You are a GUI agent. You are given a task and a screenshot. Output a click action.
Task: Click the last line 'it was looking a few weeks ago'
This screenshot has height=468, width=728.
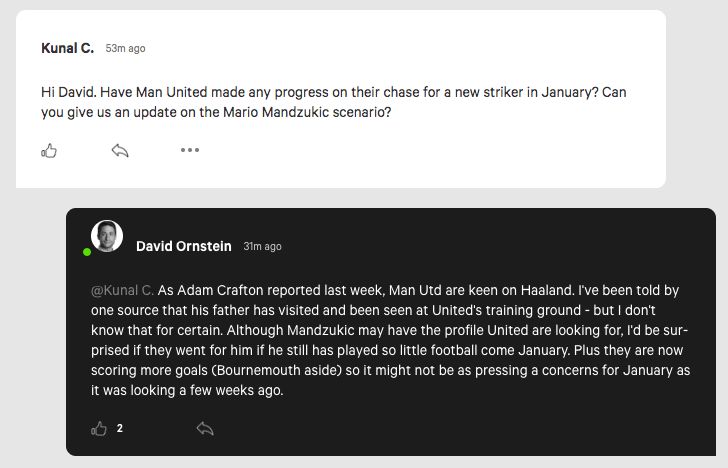point(187,390)
